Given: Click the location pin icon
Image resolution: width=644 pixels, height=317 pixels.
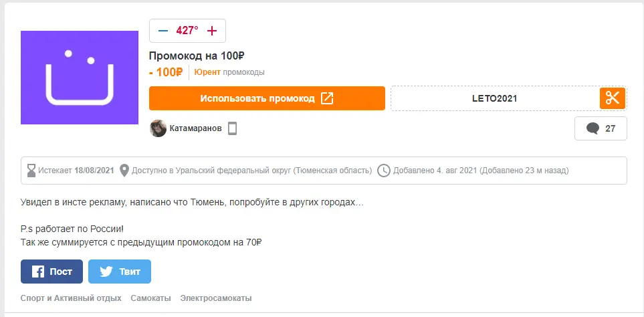Looking at the screenshot, I should pyautogui.click(x=124, y=171).
